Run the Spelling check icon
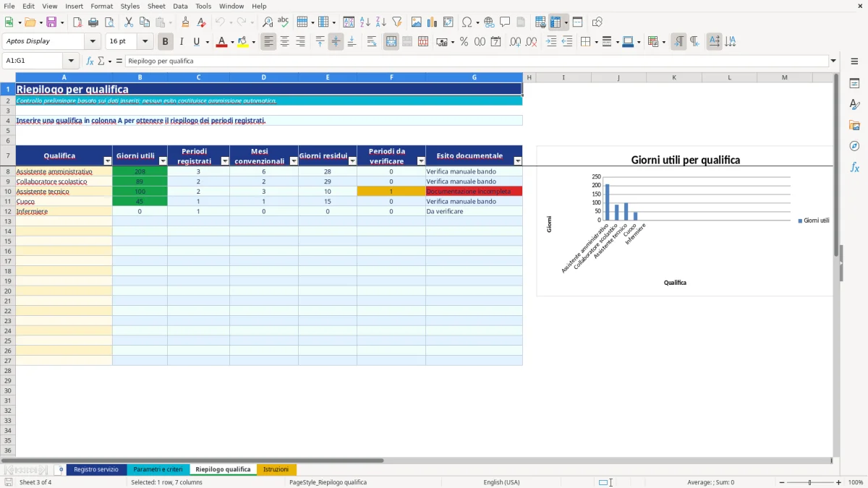 point(284,22)
